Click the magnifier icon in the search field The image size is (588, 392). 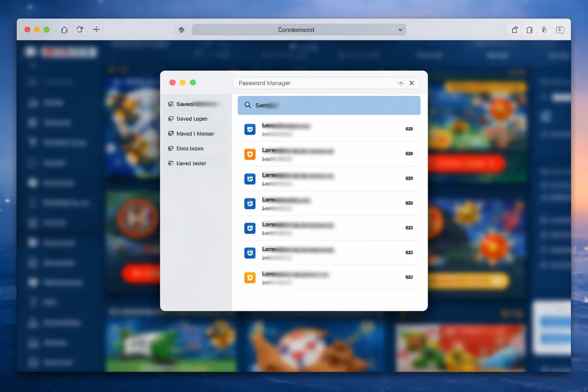[x=248, y=105]
